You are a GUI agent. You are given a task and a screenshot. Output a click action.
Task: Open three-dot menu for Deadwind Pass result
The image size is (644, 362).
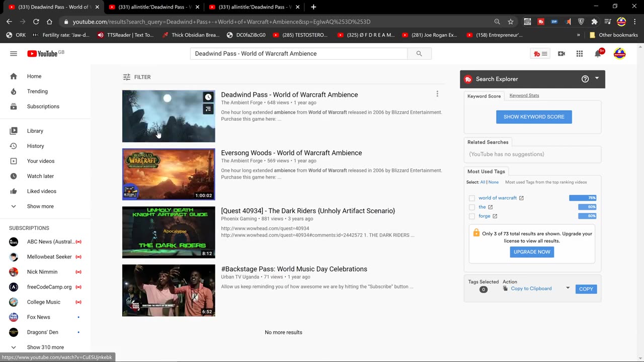click(437, 94)
